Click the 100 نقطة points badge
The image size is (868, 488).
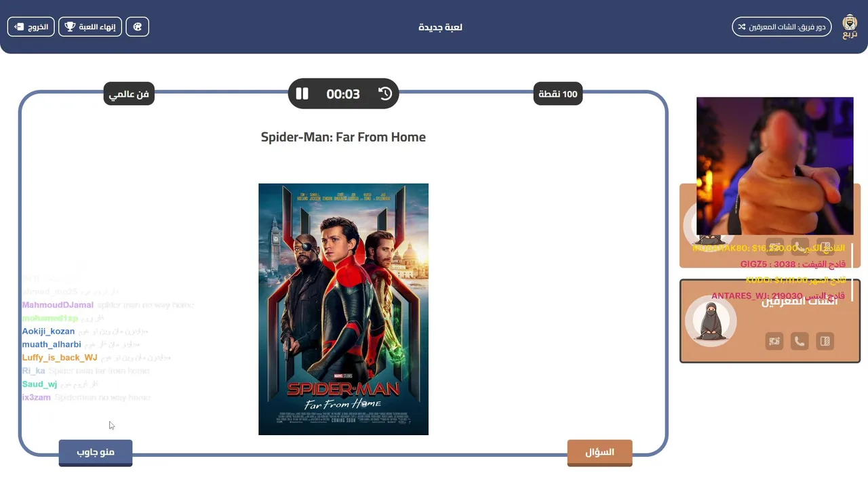tap(558, 94)
